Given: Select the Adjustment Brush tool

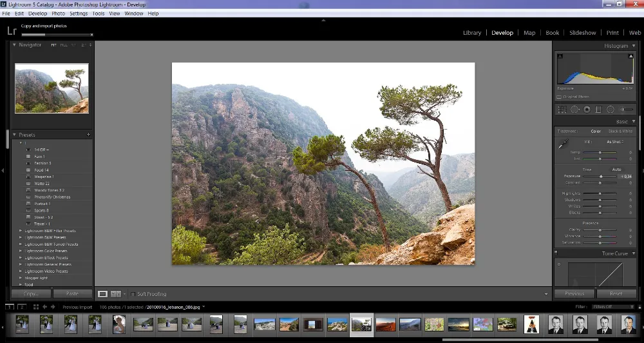Looking at the screenshot, I should (x=627, y=110).
